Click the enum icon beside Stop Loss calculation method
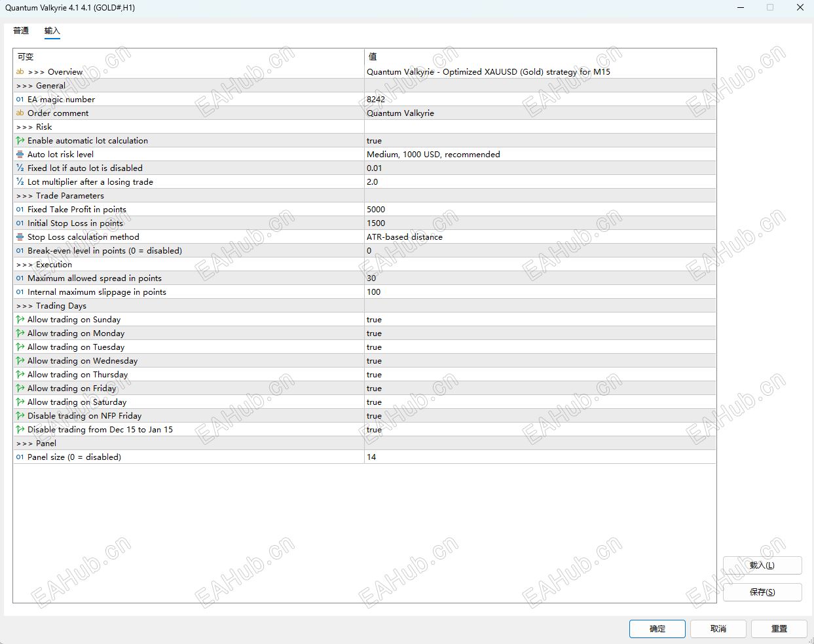 pos(20,237)
